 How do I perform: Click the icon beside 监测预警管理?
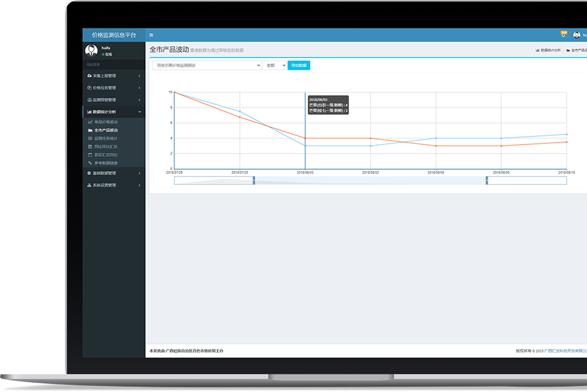(89, 100)
